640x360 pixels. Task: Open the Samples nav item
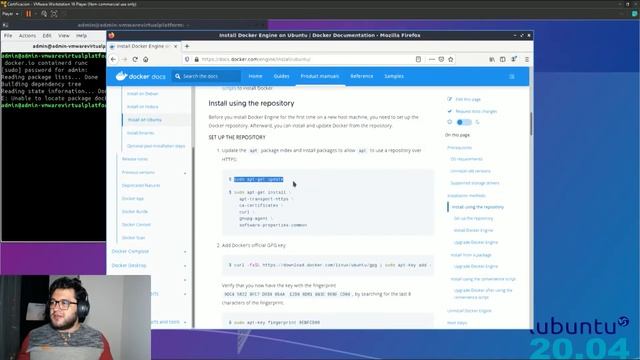[x=394, y=76]
